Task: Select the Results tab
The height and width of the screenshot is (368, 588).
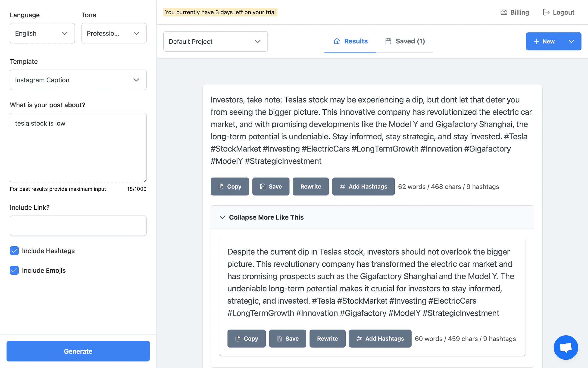Action: 350,41
